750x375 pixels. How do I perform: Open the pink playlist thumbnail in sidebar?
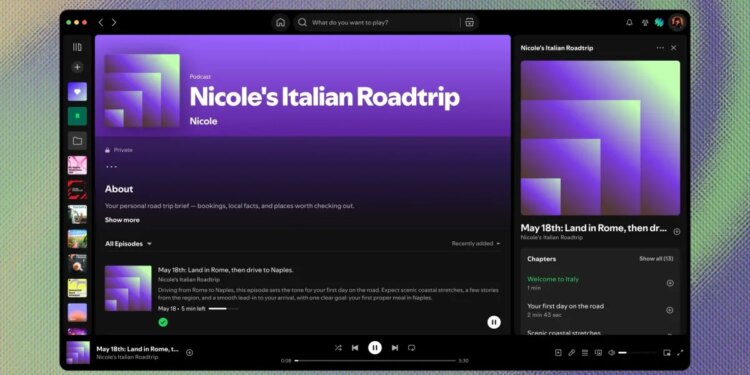click(77, 165)
